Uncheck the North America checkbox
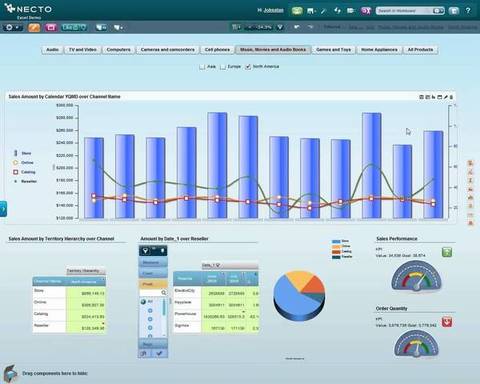 pos(248,67)
